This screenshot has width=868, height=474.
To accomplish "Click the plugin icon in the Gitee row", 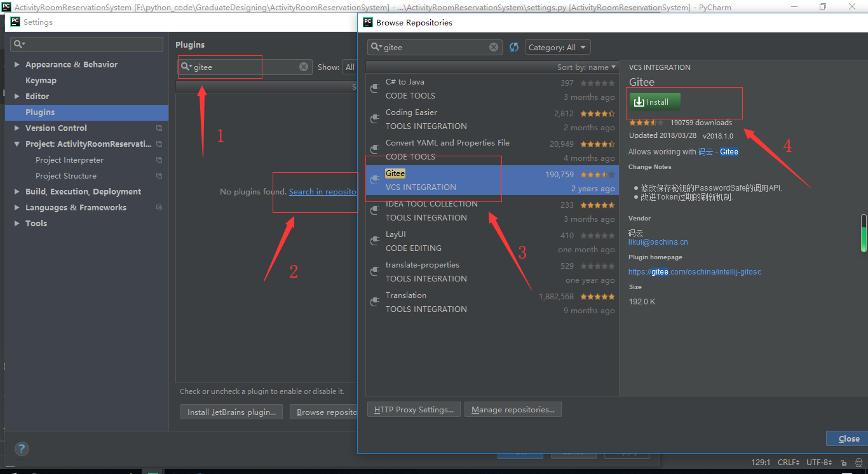I will click(x=375, y=180).
